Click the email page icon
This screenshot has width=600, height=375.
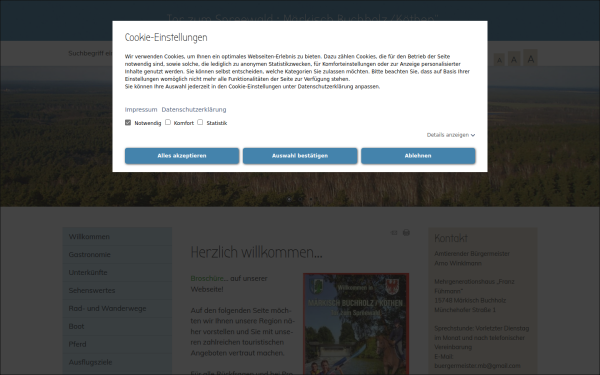(394, 233)
